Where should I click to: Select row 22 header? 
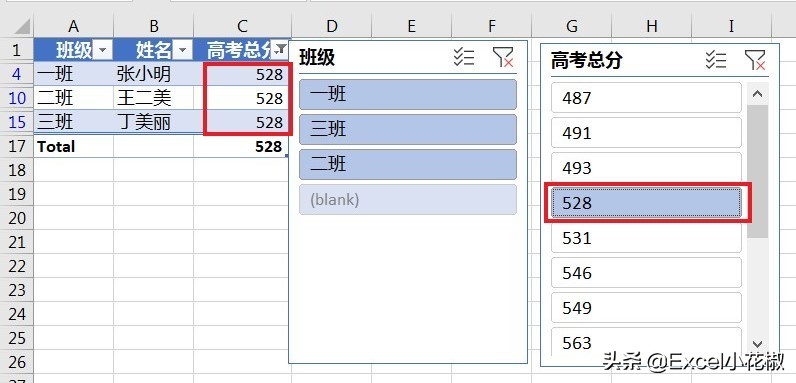coord(17,266)
